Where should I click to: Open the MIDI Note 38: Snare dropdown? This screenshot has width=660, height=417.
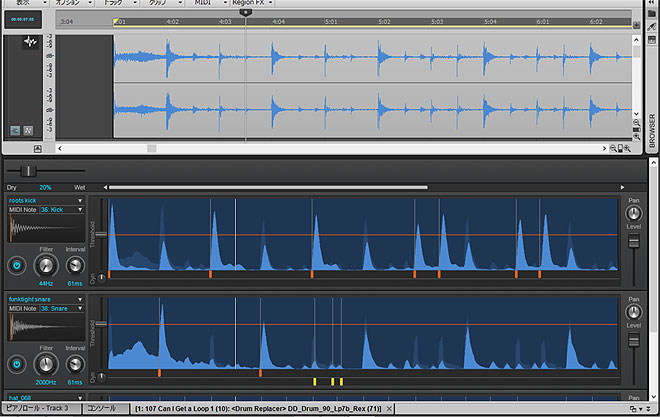pos(61,308)
